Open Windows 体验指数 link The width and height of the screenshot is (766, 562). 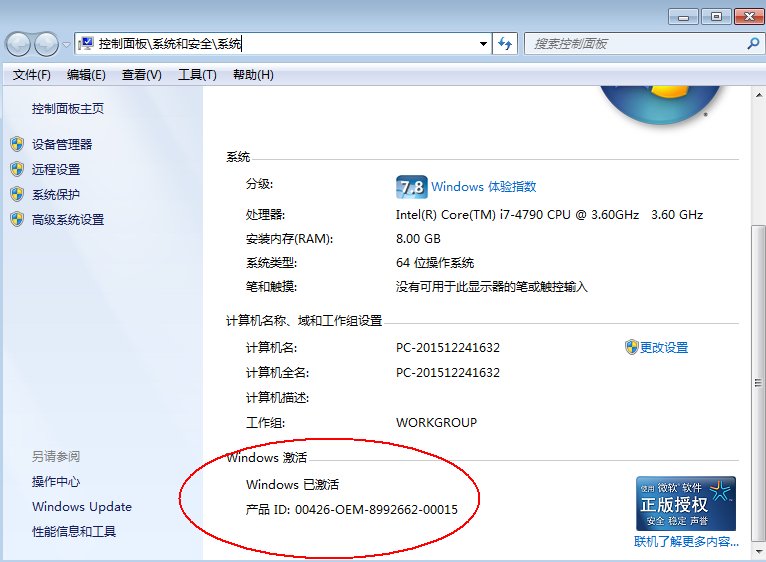484,187
